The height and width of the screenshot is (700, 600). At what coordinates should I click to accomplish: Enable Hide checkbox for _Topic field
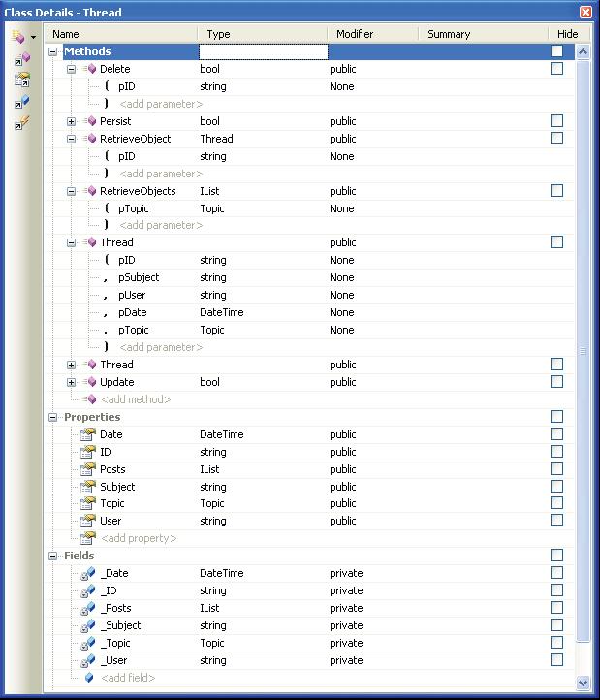[x=556, y=643]
